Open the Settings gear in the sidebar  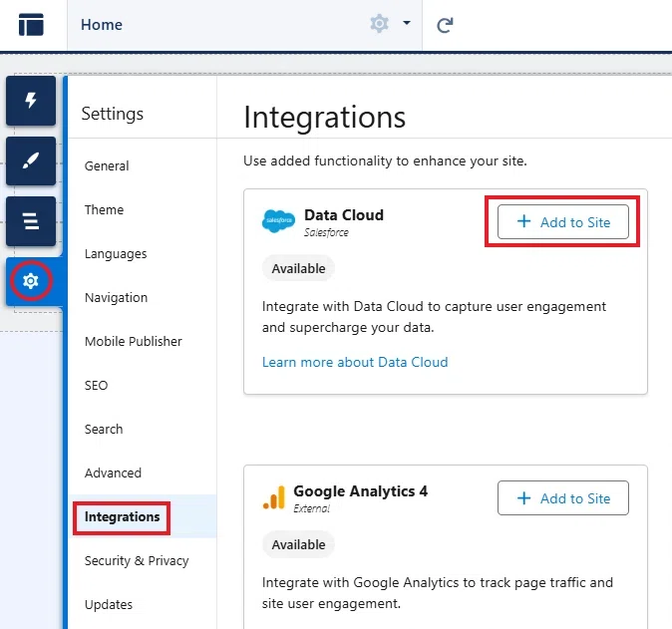(31, 281)
